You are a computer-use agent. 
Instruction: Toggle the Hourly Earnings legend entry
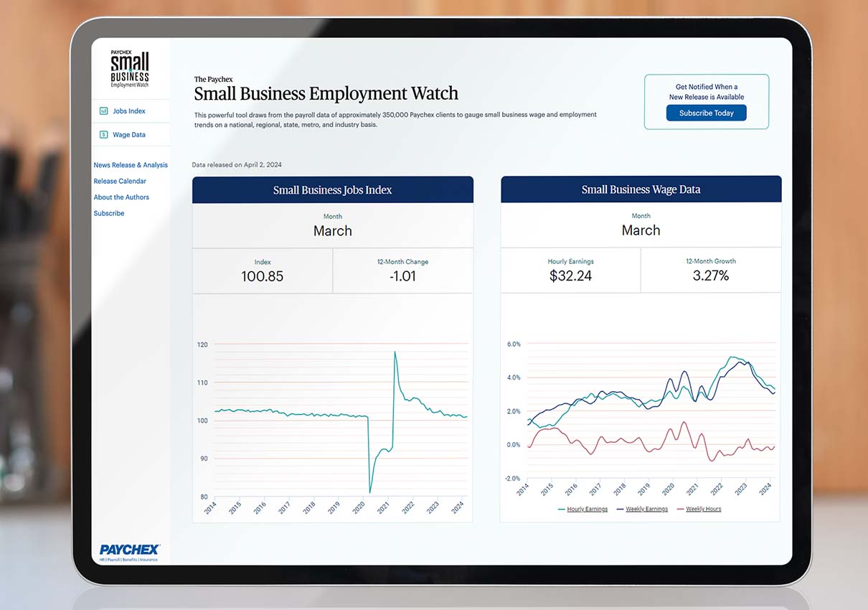(x=582, y=509)
